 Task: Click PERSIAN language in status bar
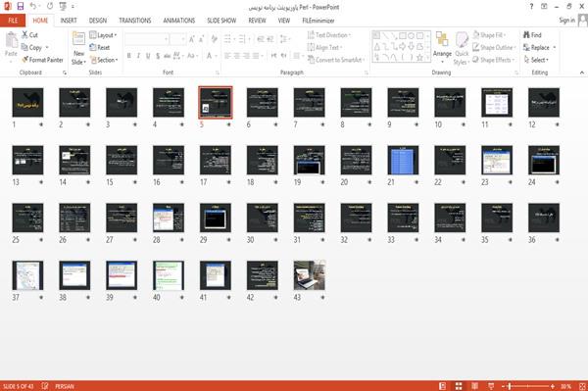[x=65, y=386]
